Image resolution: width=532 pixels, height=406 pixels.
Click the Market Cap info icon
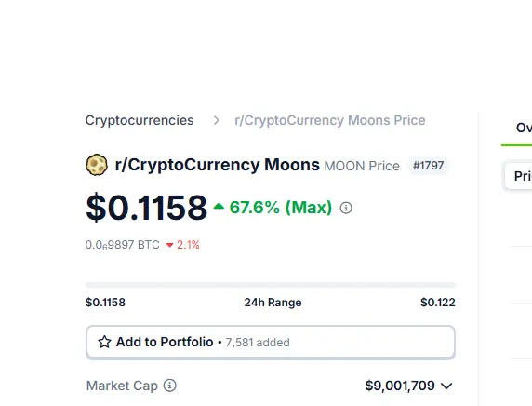169,386
